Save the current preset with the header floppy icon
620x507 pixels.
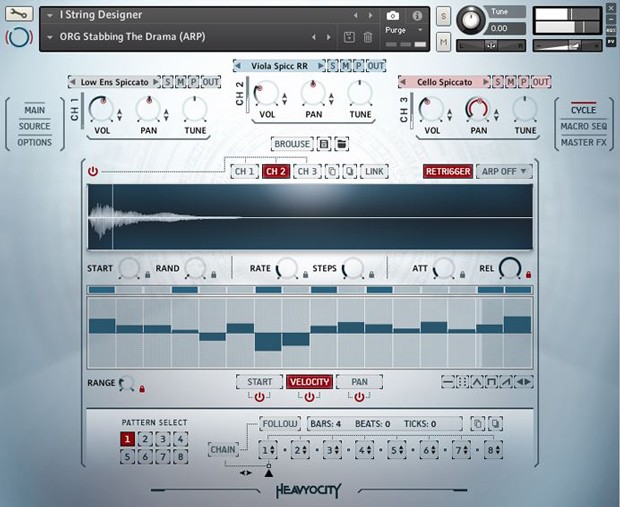coord(349,37)
